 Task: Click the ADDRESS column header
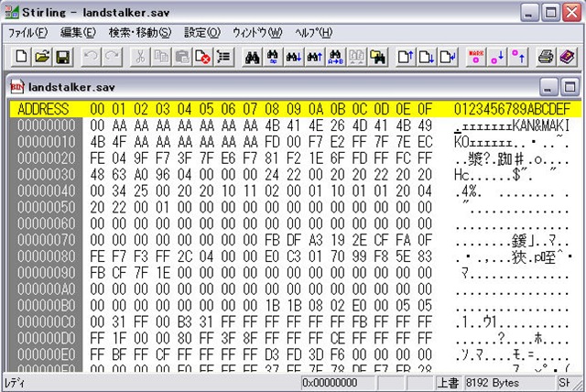click(43, 109)
